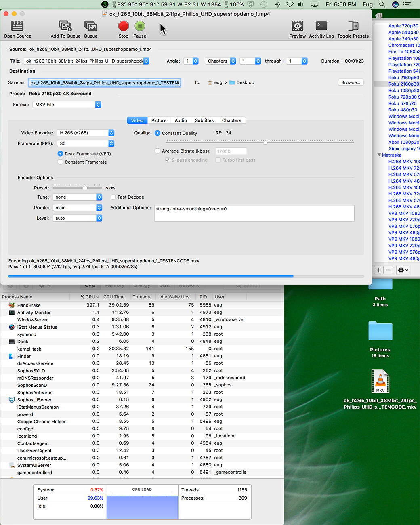This screenshot has height=525, width=420.
Task: Toggle the 2-pass encoding checkbox
Action: [168, 160]
